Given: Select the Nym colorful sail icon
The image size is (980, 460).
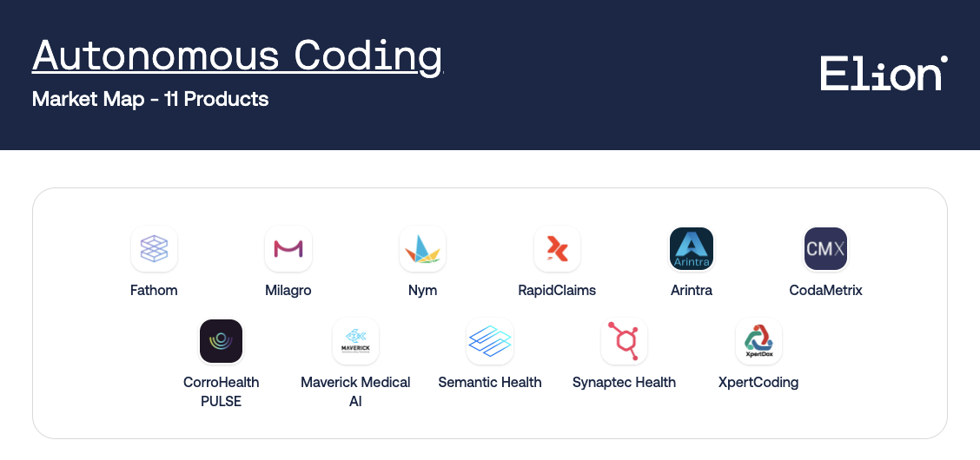Looking at the screenshot, I should point(422,248).
